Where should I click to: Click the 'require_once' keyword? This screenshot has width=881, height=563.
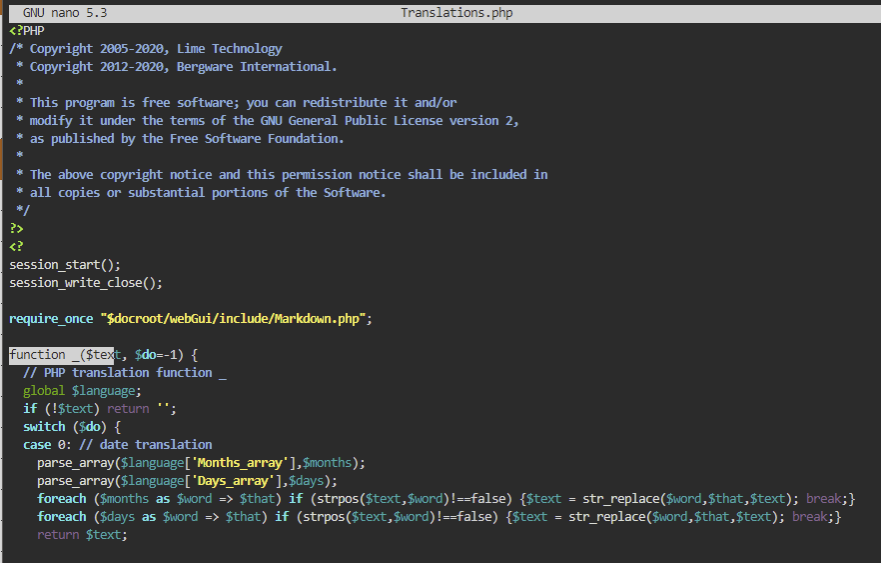pos(51,319)
